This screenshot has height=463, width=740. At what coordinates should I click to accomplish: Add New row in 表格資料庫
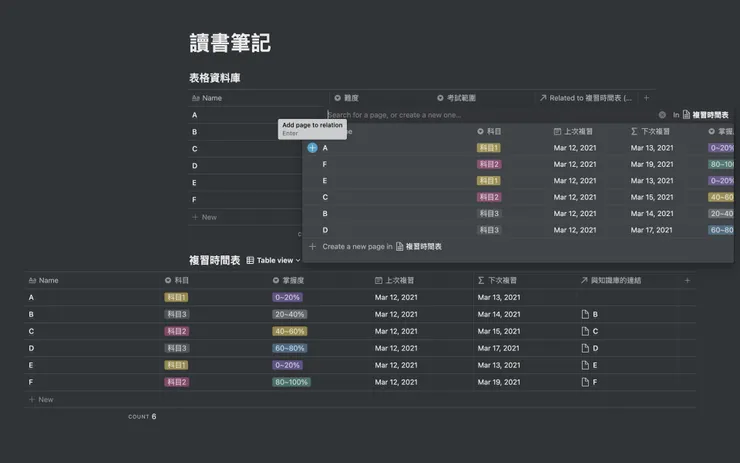point(204,217)
